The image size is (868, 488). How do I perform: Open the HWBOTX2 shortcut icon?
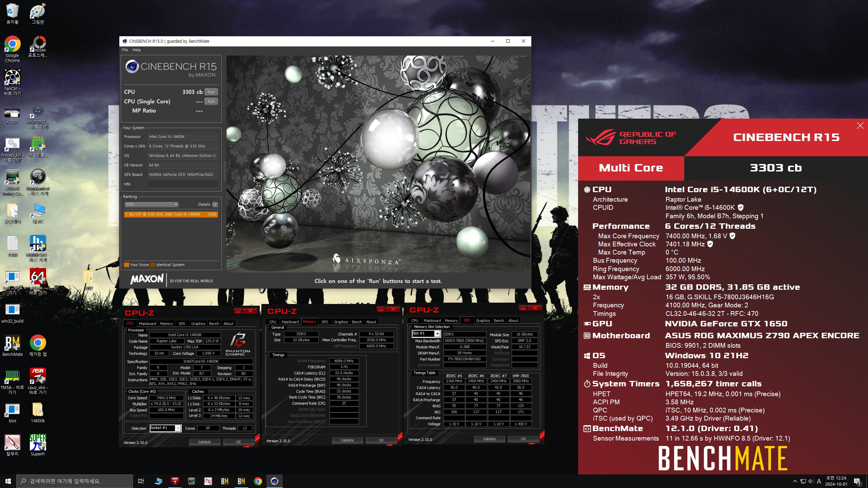point(38,117)
